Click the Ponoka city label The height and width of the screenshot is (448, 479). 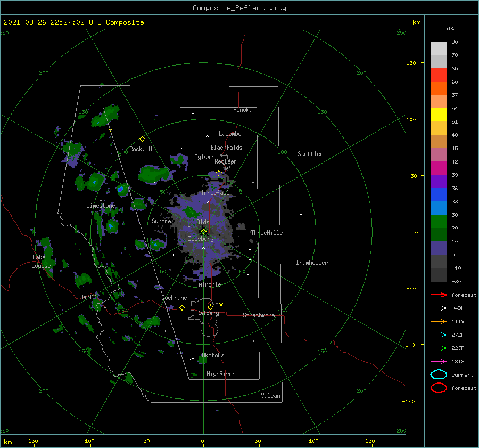tap(243, 110)
